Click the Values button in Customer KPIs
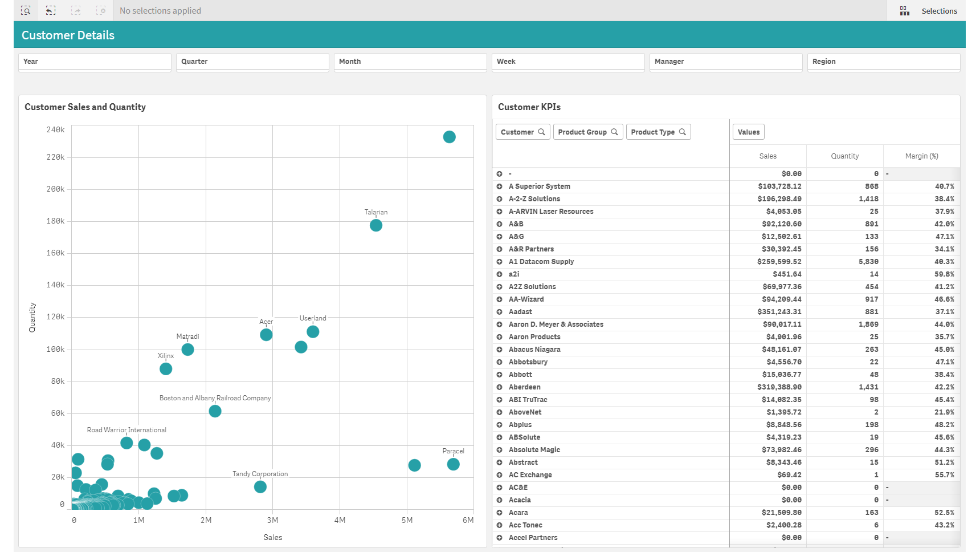980x552 pixels. [x=748, y=132]
